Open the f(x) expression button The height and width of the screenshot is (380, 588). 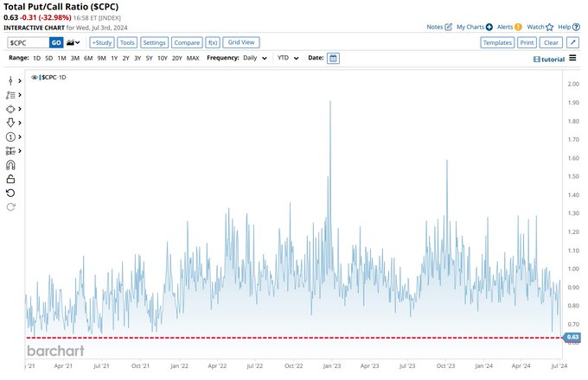click(213, 42)
